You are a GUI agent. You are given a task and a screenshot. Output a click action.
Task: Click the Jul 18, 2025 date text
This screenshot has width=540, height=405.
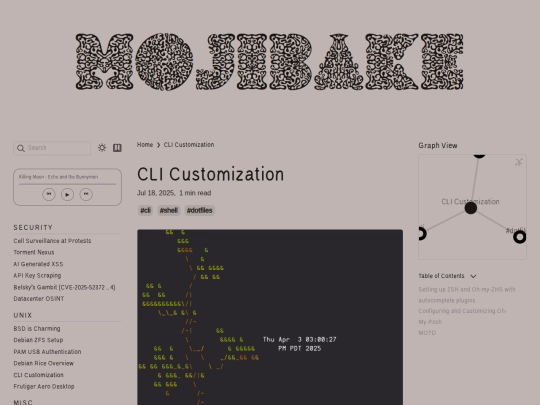pos(156,193)
